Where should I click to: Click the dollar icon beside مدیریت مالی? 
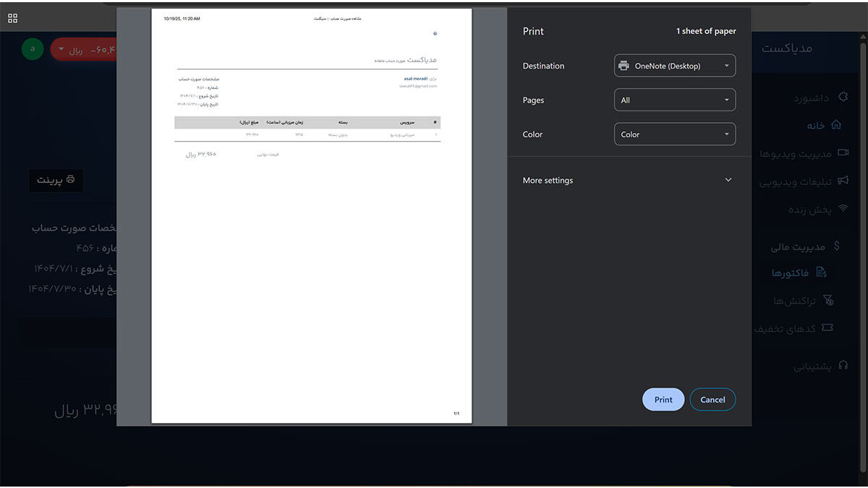pyautogui.click(x=837, y=247)
